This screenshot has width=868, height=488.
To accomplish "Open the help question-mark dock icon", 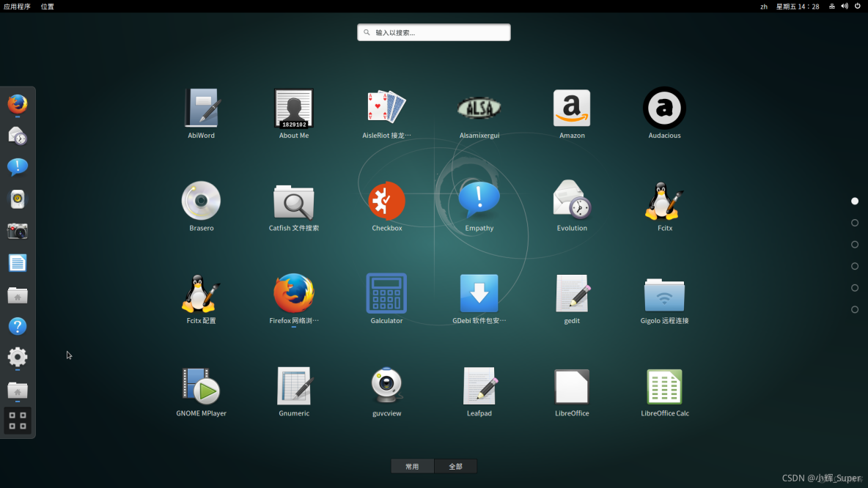I will pyautogui.click(x=17, y=327).
